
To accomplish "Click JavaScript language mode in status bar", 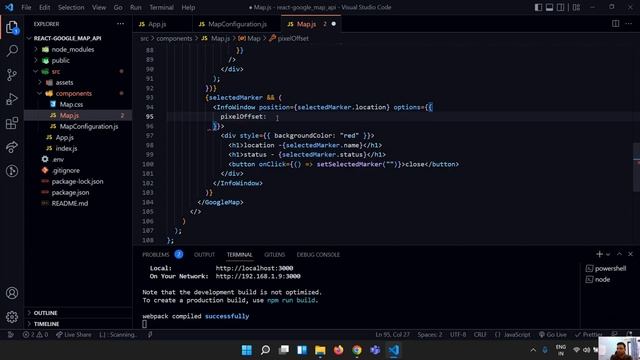I will click(513, 335).
